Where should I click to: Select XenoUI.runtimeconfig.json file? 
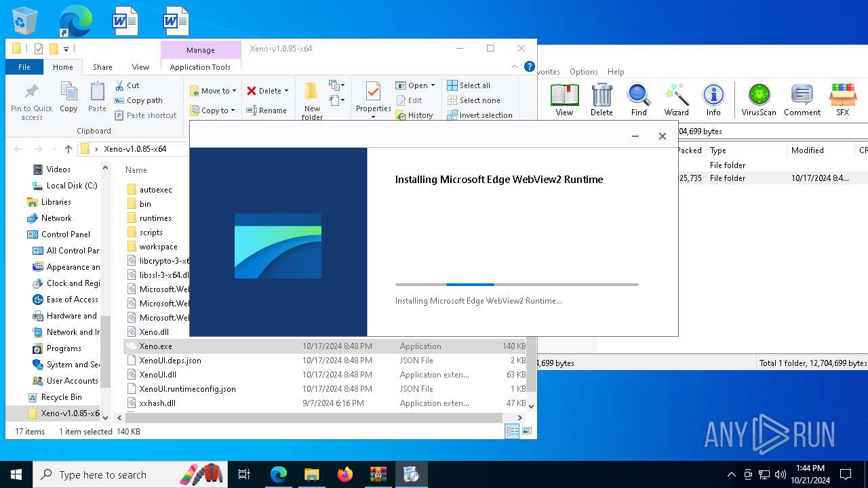(x=187, y=389)
